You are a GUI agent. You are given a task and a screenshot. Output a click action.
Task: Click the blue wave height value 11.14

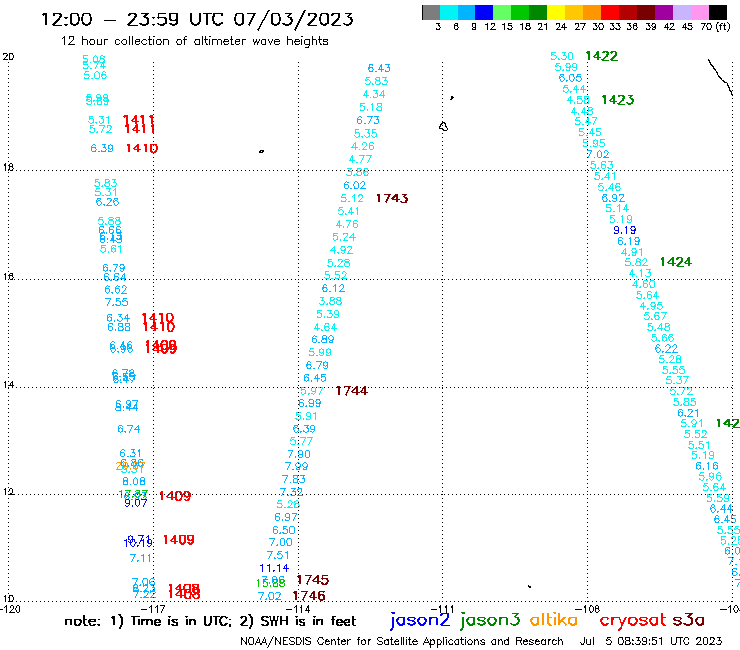click(274, 568)
